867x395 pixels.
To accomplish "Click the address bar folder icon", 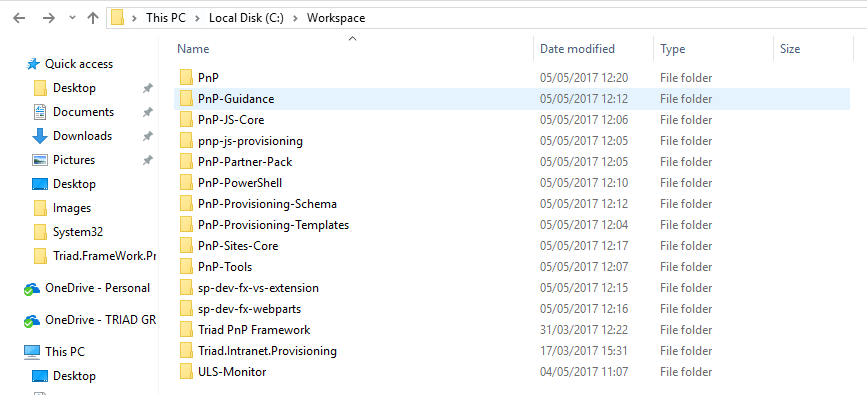I will pos(117,18).
